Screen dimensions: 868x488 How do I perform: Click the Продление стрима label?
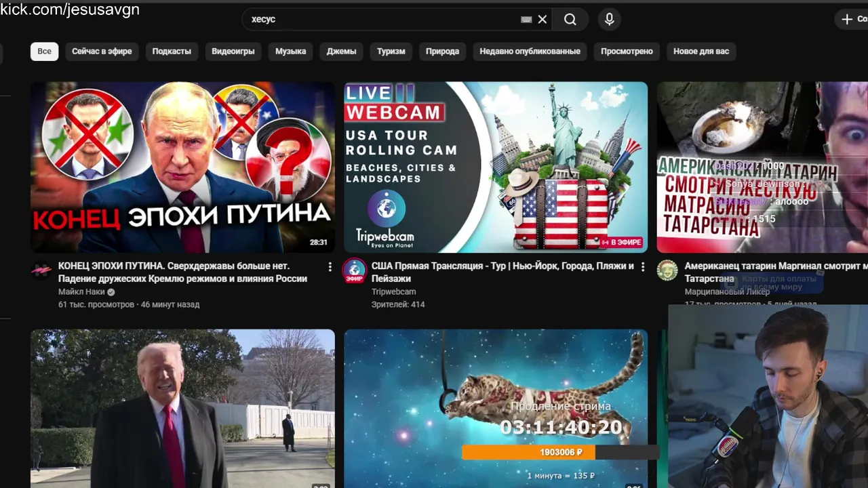pos(561,406)
